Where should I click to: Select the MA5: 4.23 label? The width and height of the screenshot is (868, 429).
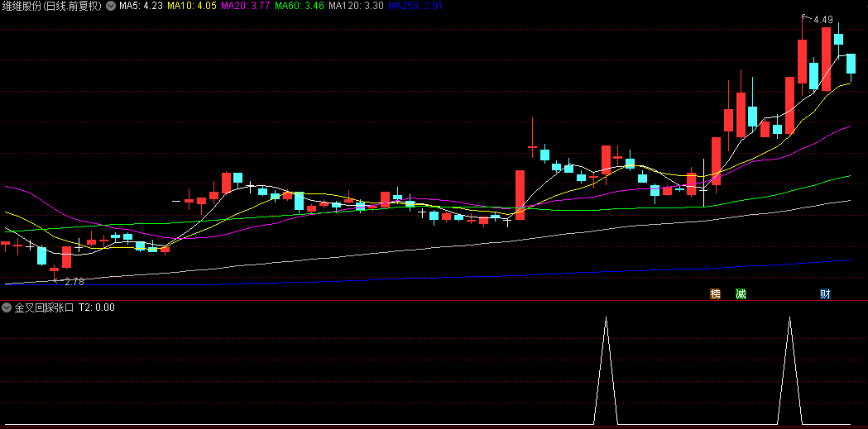point(141,6)
